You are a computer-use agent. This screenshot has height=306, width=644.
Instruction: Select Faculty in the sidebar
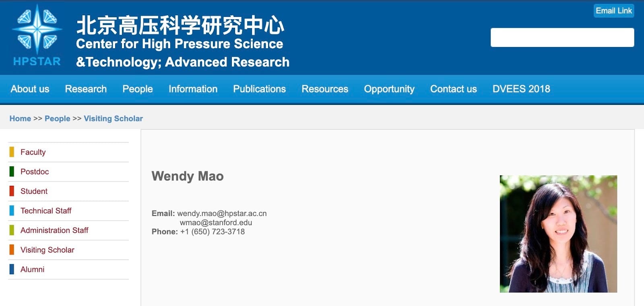(x=33, y=152)
